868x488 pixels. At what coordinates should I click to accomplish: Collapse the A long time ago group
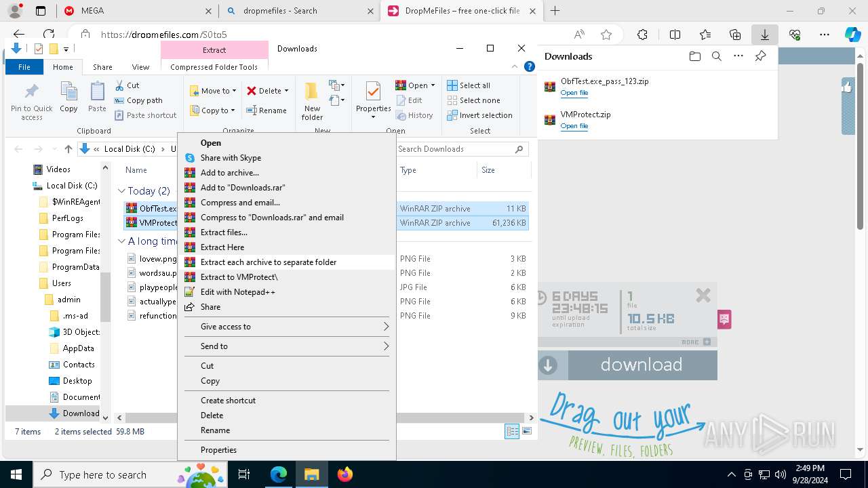[121, 241]
